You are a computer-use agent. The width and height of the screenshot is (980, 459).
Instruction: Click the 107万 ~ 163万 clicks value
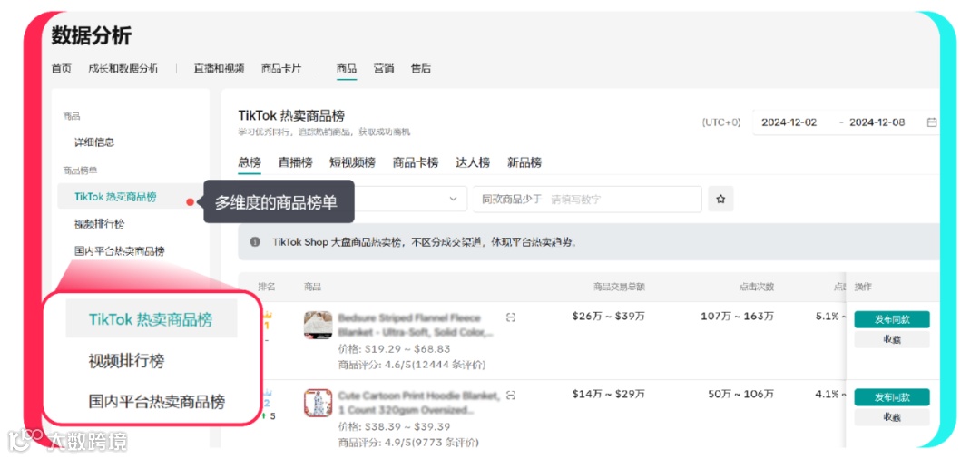pos(738,317)
